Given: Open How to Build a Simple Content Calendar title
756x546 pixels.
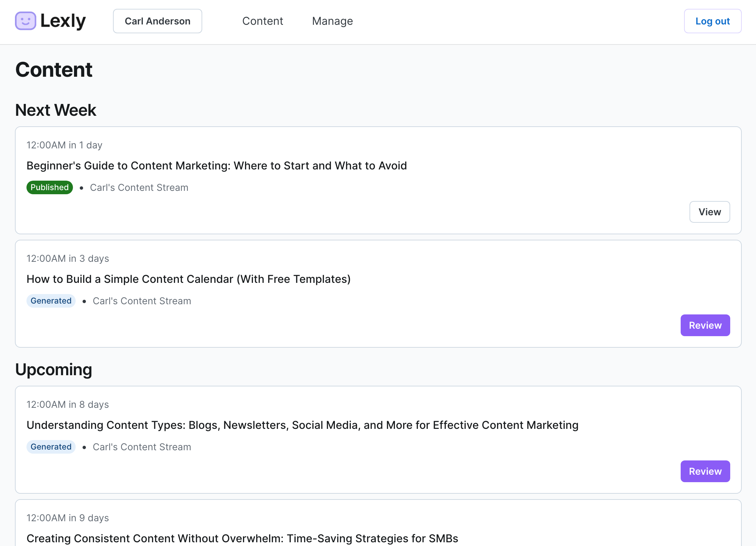Looking at the screenshot, I should click(x=188, y=279).
